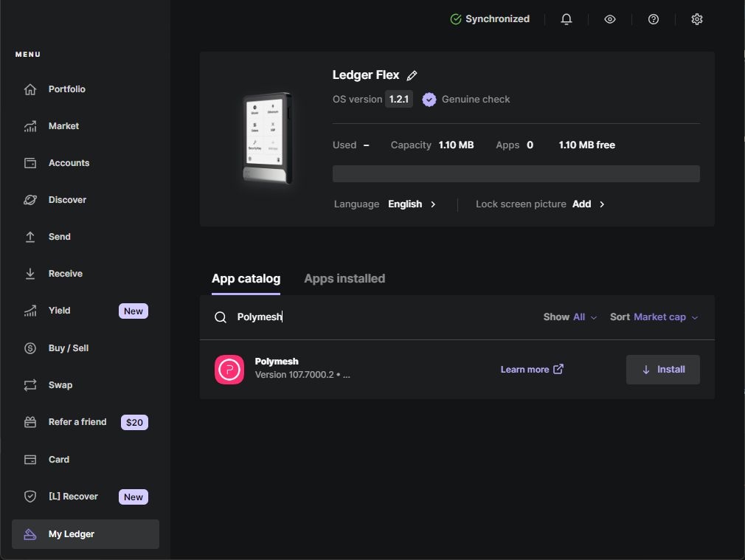Open the Show All filter dropdown
Image resolution: width=745 pixels, height=560 pixels.
[570, 317]
